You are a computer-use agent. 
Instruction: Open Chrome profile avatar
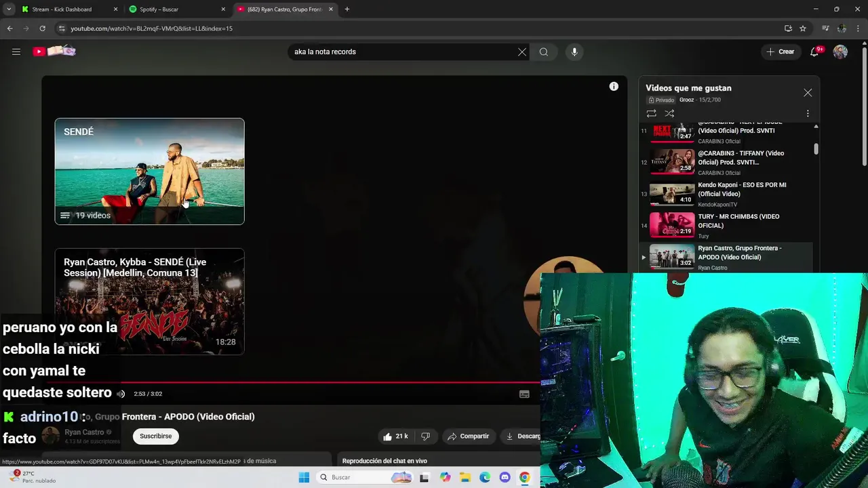842,28
